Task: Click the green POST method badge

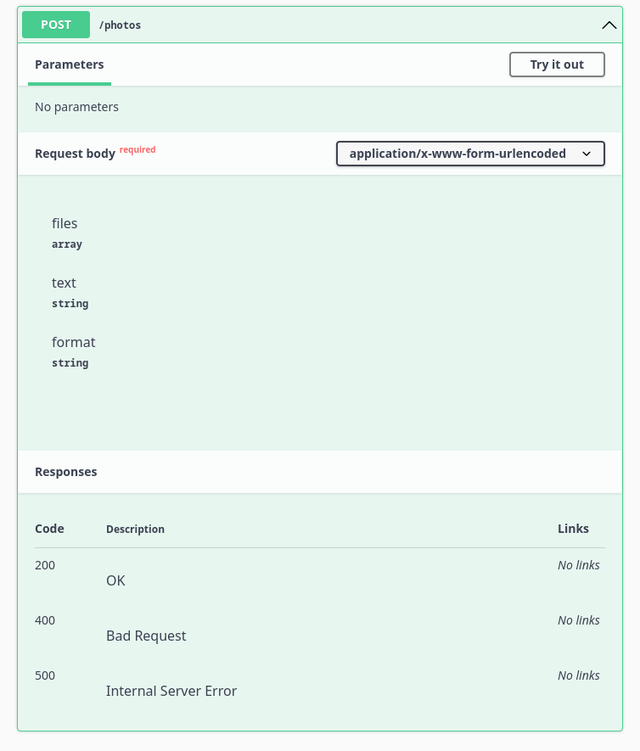Action: click(x=56, y=25)
